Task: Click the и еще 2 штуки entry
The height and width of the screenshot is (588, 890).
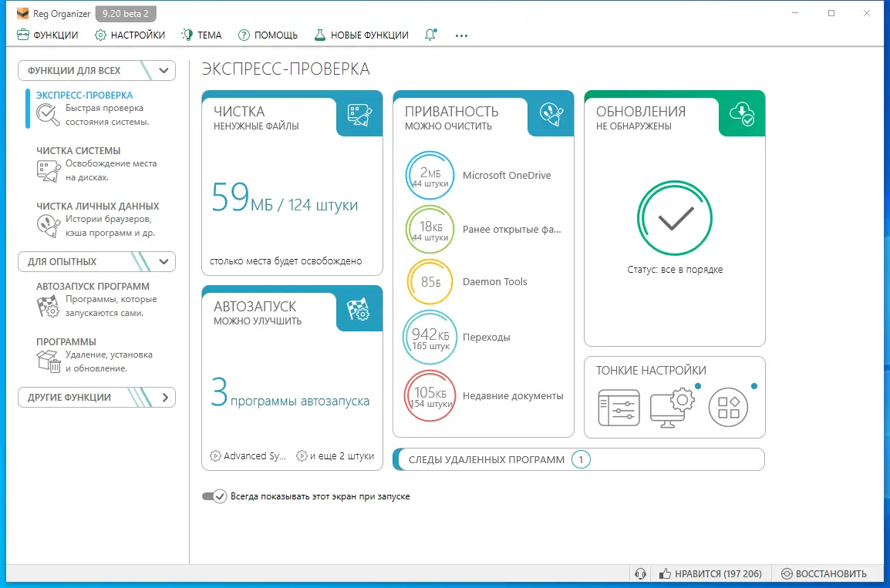Action: pyautogui.click(x=335, y=456)
